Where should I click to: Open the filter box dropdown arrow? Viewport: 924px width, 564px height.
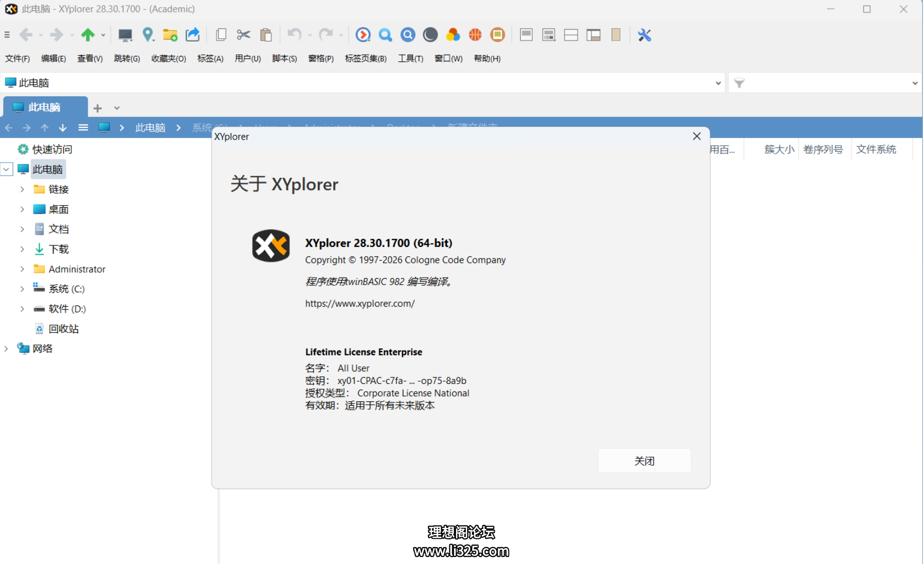[915, 83]
